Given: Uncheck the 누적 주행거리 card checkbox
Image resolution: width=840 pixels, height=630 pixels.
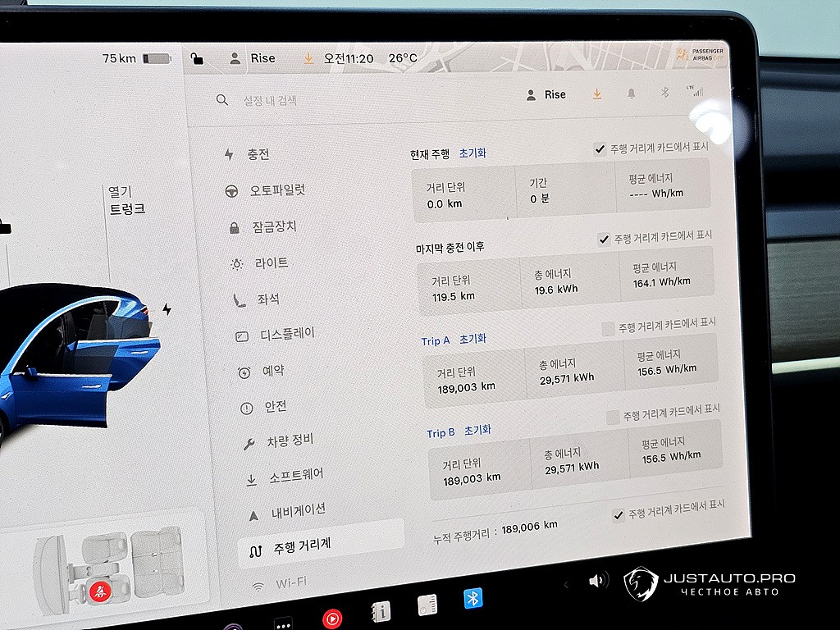Looking at the screenshot, I should [619, 515].
